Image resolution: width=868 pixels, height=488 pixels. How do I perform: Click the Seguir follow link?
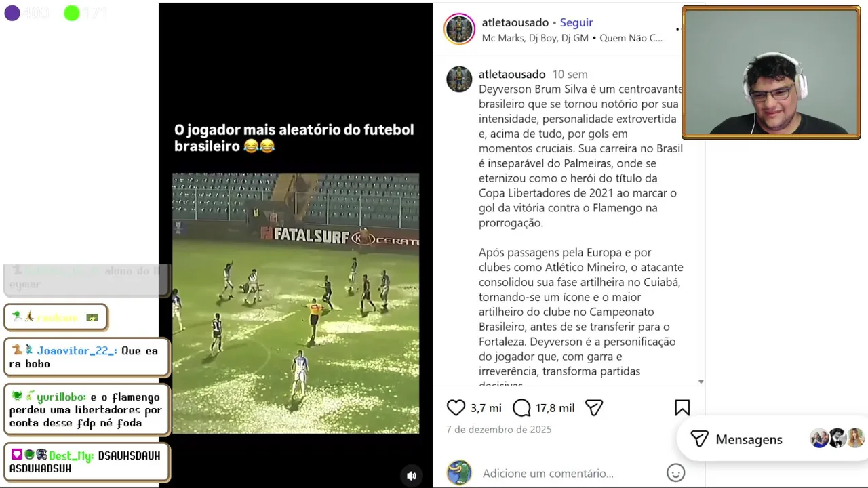[x=576, y=22]
